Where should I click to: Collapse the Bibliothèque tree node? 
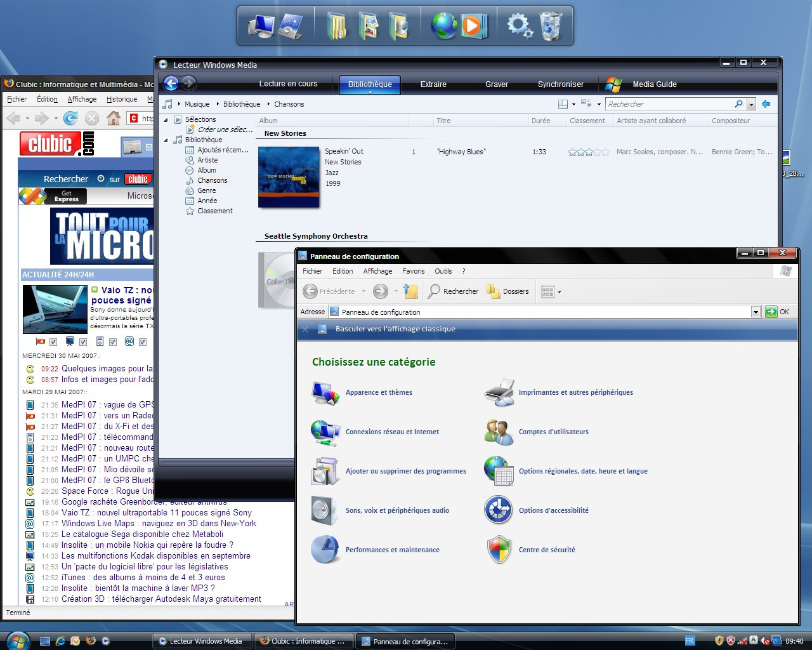[166, 140]
